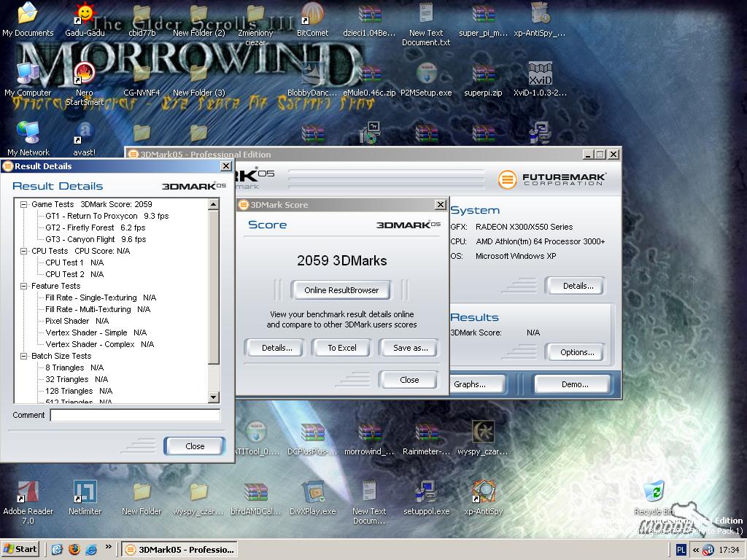The image size is (747, 560).
Task: Select the super_pi_m archive icon
Action: (x=483, y=19)
